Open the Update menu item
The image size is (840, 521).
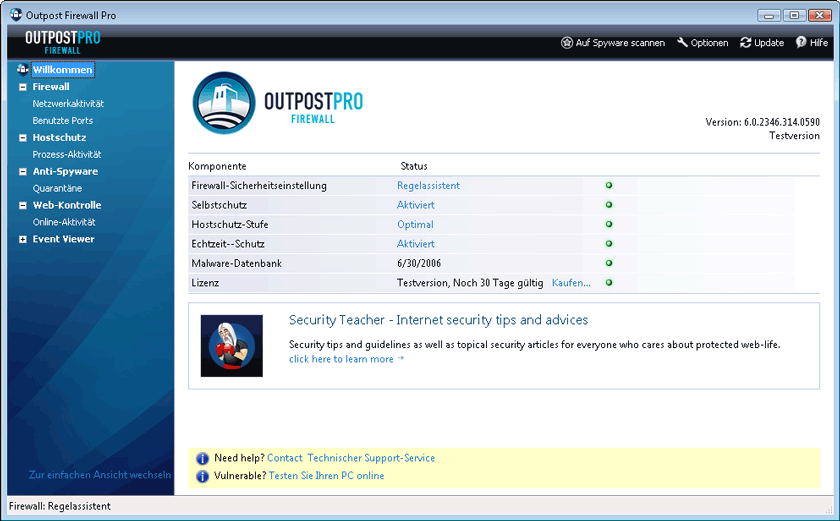(x=762, y=43)
